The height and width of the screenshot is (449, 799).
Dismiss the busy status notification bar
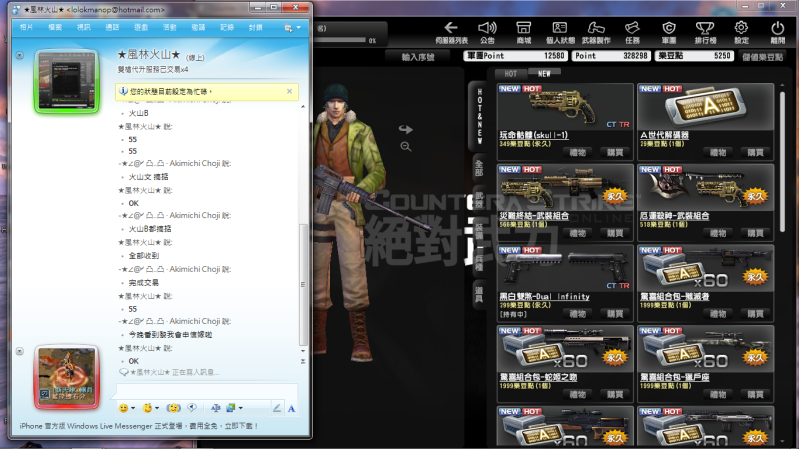pos(289,91)
